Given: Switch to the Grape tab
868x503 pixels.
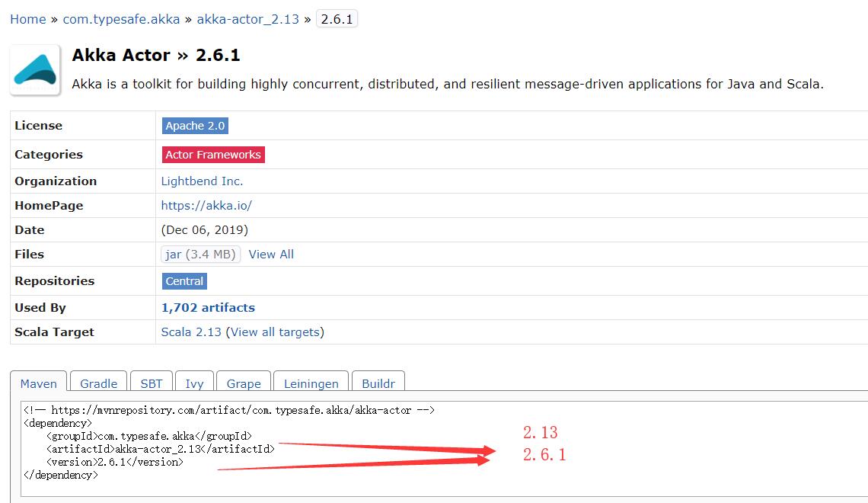Looking at the screenshot, I should pos(244,383).
